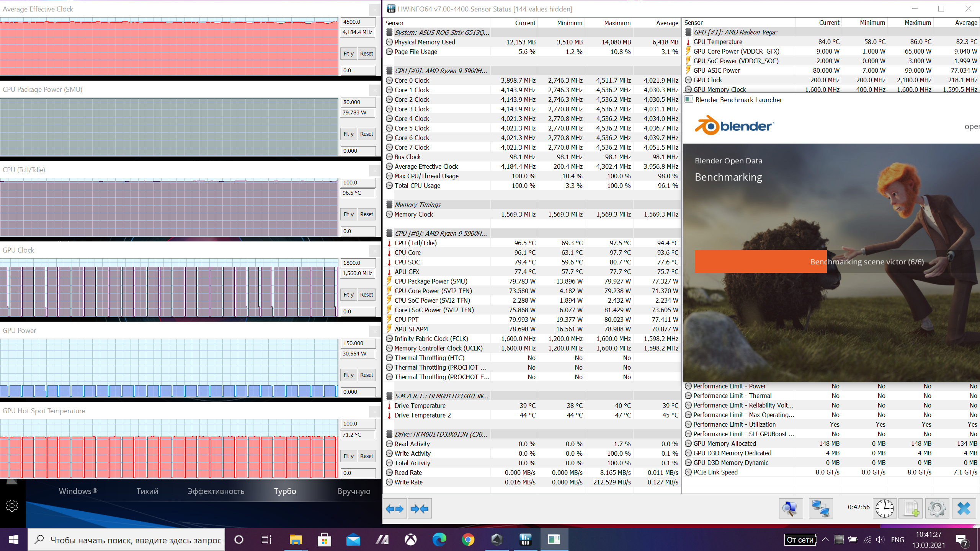Click the expand columns arrows icon in HWiNFO
Screen dimensions: 980x551
pyautogui.click(x=395, y=509)
